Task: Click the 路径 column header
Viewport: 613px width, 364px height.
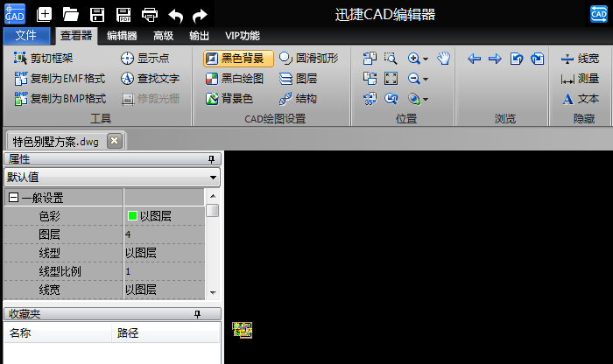Action: [166, 332]
